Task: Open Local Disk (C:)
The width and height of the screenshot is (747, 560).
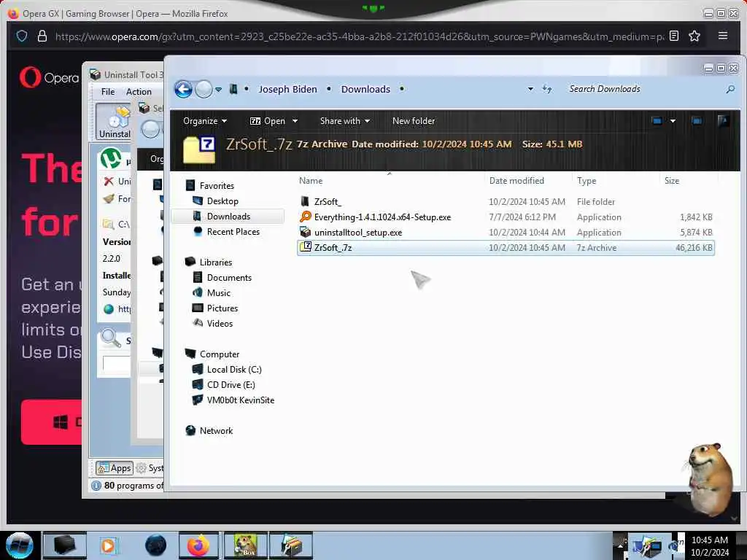Action: 233,370
